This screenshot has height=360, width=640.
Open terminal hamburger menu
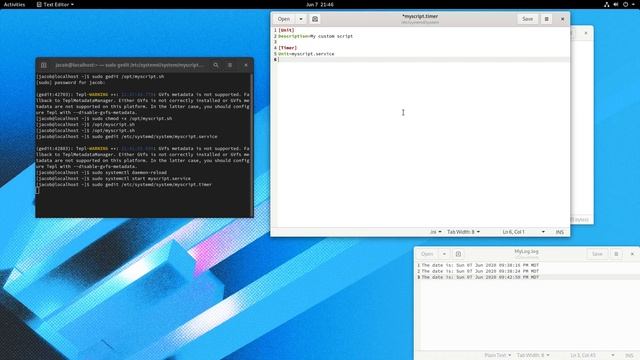pyautogui.click(x=230, y=65)
